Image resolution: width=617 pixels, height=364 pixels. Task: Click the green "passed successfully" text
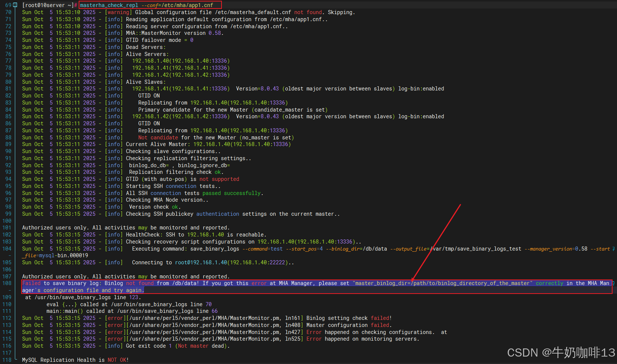[232, 193]
